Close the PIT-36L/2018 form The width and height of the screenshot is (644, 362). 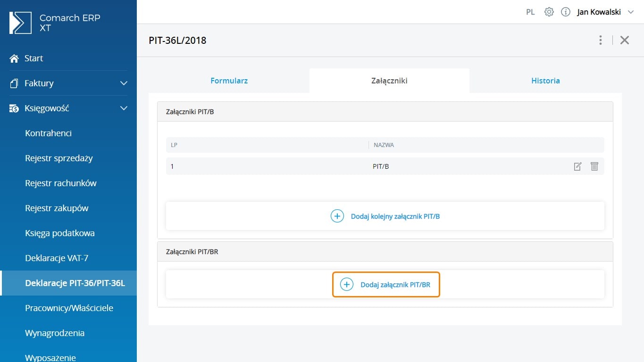625,40
